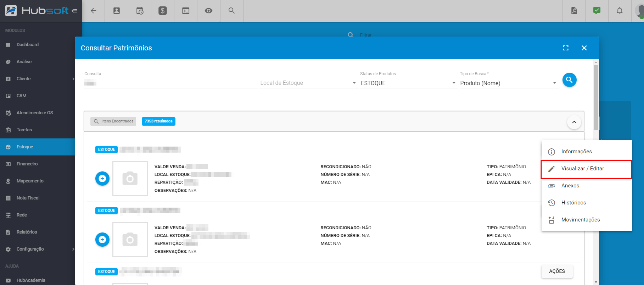Click the Consulta input field

tap(171, 83)
